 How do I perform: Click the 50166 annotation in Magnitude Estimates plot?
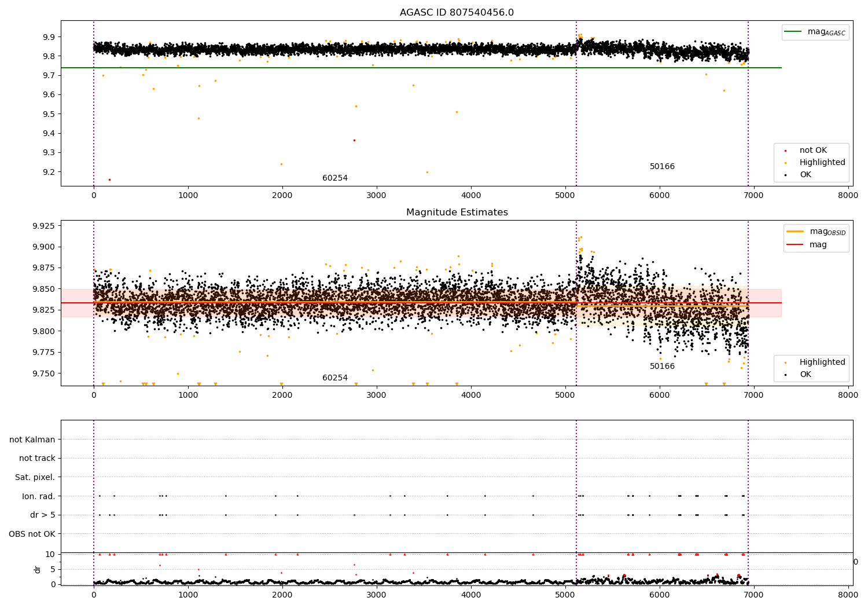662,366
